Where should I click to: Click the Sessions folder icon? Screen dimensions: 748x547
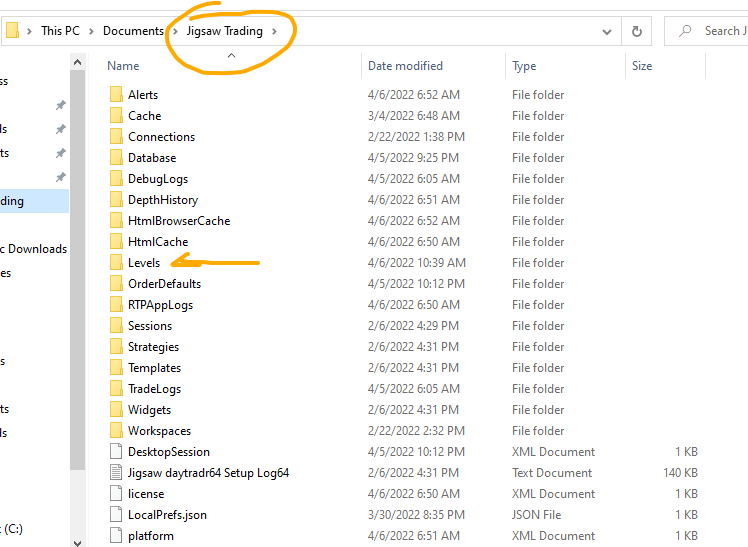coord(116,325)
